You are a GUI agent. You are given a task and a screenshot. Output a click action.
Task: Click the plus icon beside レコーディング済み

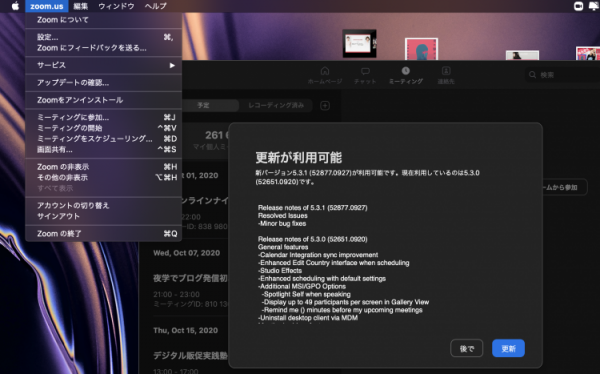click(x=325, y=105)
